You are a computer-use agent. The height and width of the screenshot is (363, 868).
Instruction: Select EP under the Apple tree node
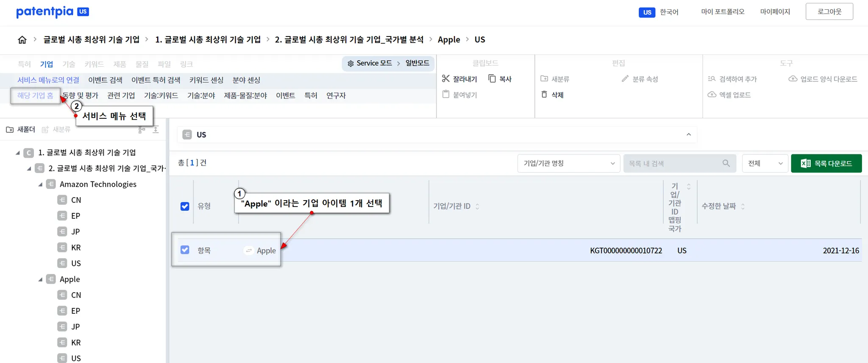(75, 311)
